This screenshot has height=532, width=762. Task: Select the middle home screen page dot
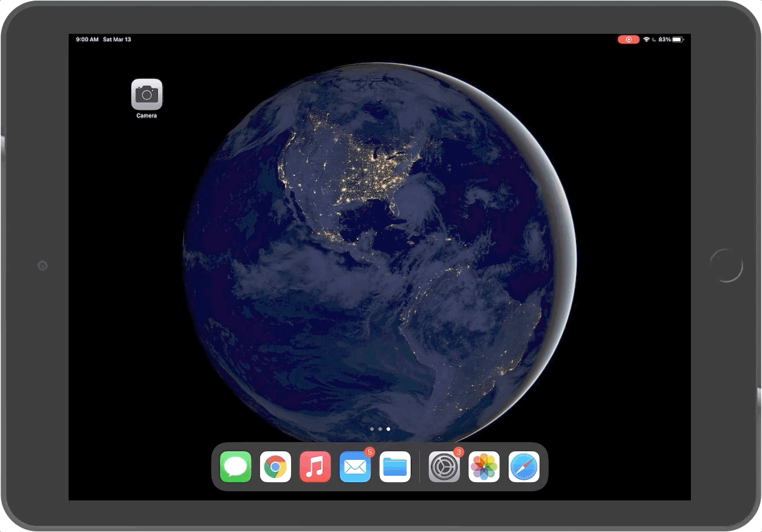pyautogui.click(x=380, y=429)
